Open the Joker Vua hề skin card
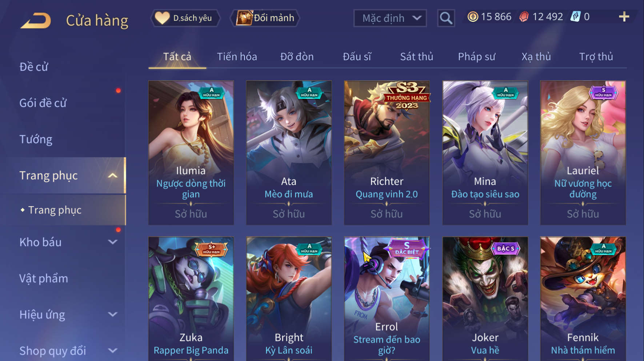Viewport: 644px width, 361px height. click(x=485, y=299)
